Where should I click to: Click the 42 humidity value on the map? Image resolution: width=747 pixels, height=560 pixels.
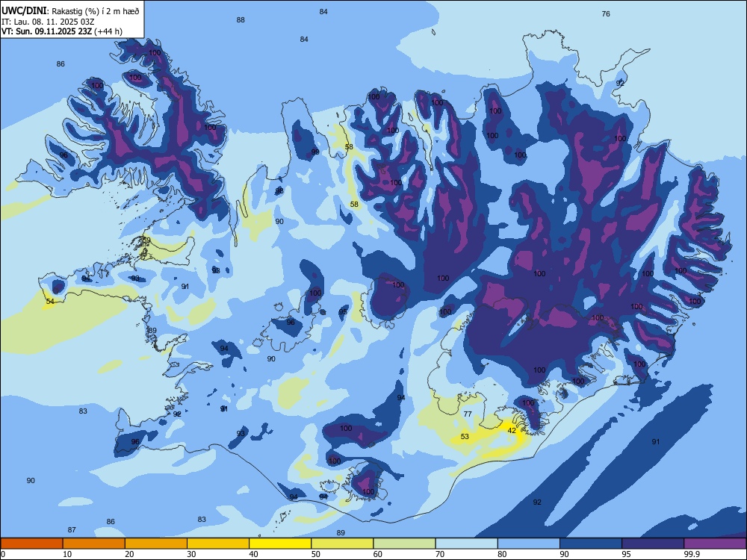512,431
